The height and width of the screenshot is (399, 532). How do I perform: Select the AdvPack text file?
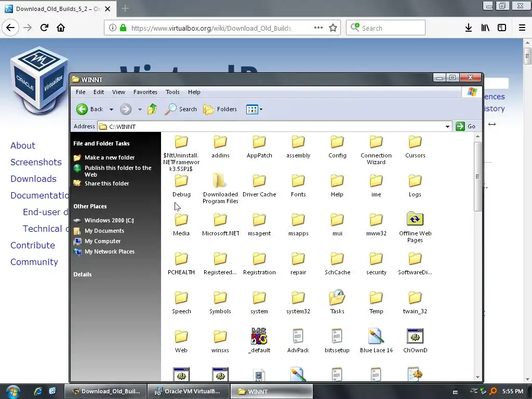click(298, 341)
